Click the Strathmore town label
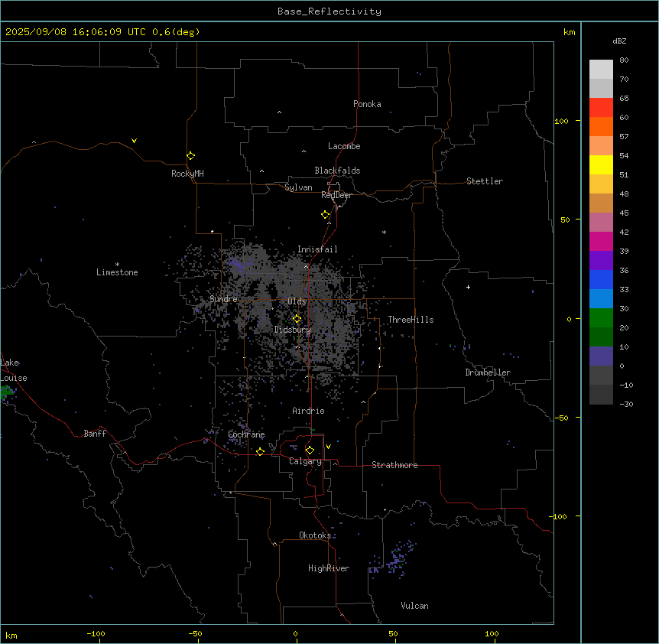Screen dimensions: 659x644 pyautogui.click(x=394, y=465)
